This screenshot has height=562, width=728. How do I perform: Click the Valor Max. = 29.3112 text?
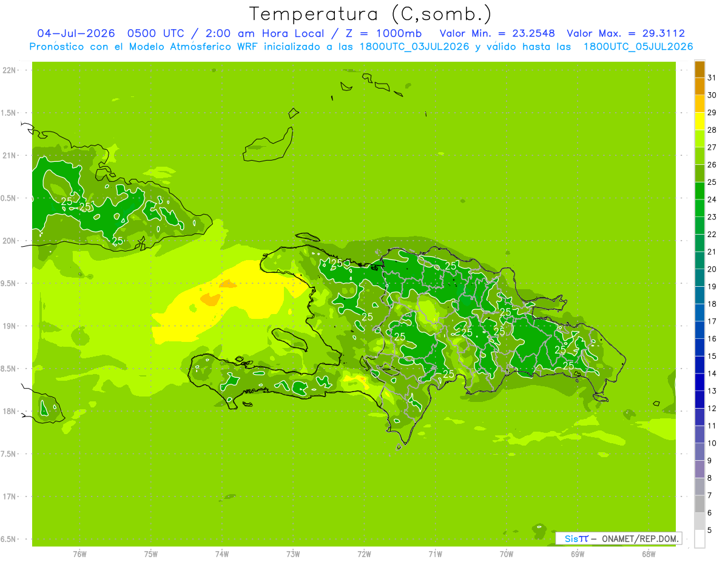pos(625,33)
